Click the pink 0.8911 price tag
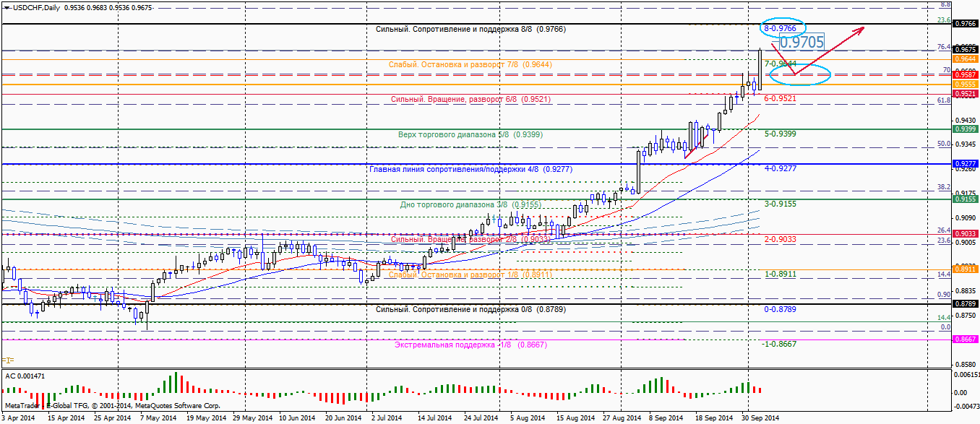The height and width of the screenshot is (424, 980). 966,269
